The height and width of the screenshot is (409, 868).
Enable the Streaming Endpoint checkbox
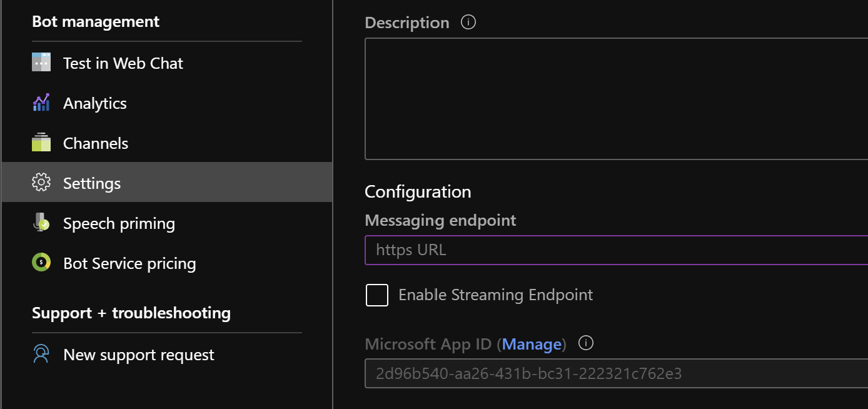377,295
